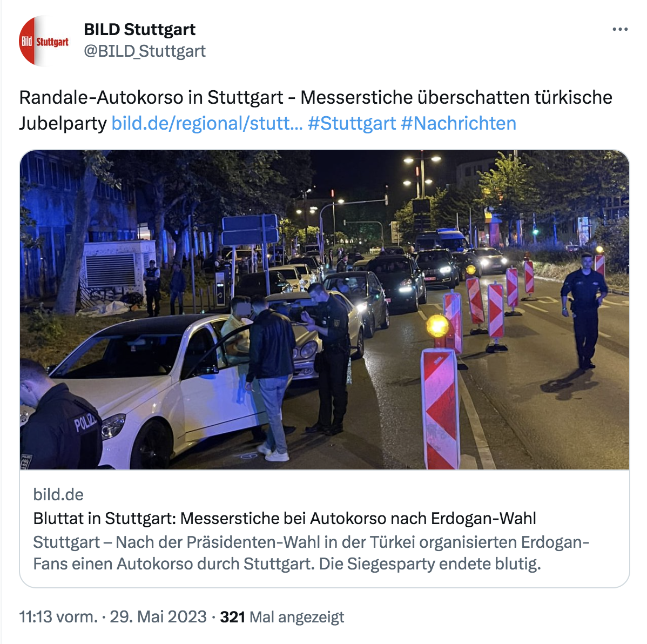The height and width of the screenshot is (644, 647).
Task: Open headline Bluttat in Stuttgart article card
Action: tap(284, 518)
